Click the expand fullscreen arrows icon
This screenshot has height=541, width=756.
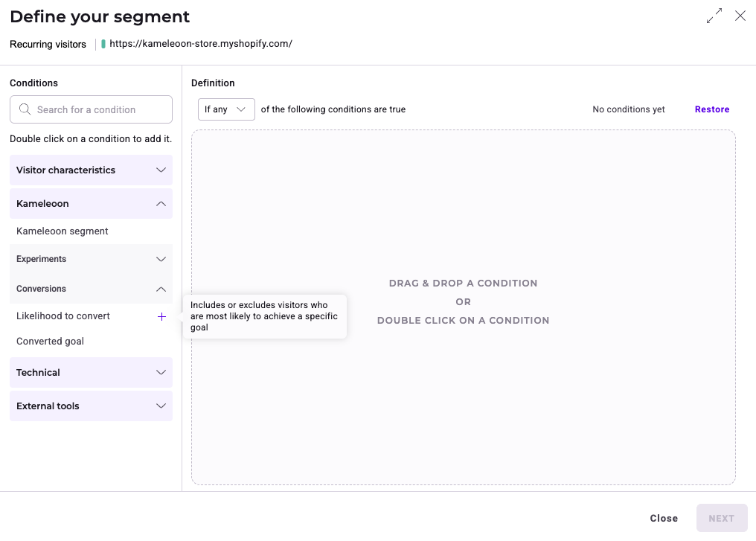click(x=714, y=16)
